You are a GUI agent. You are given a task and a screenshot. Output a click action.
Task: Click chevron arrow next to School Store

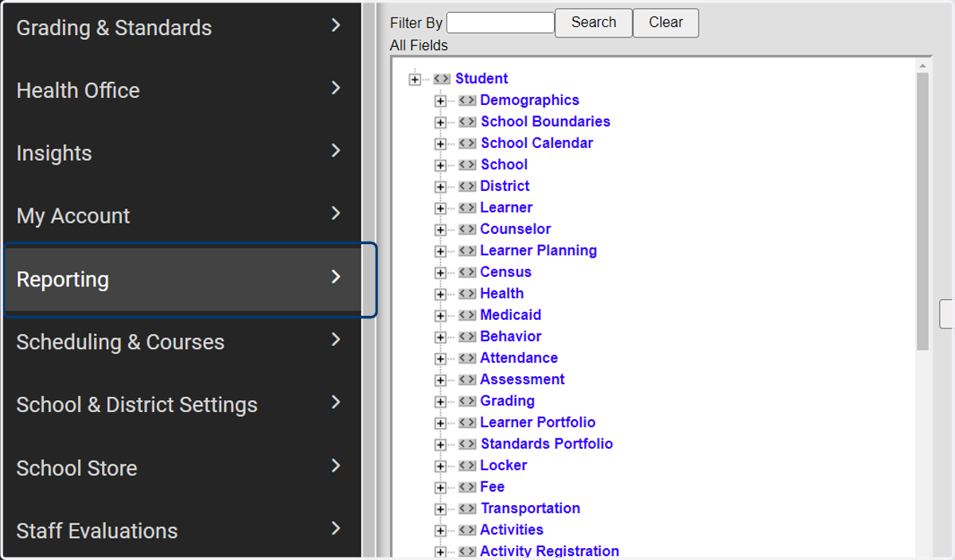click(336, 465)
